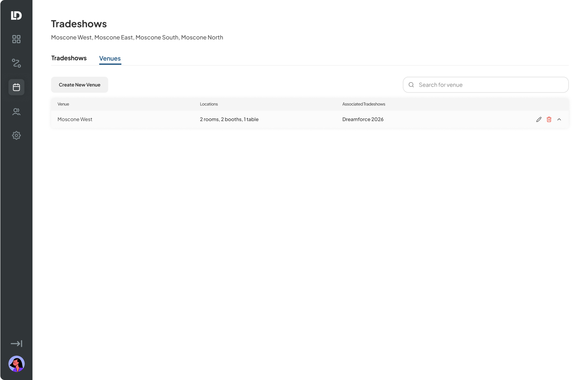588x380 pixels.
Task: Open the people contacts sidebar icon
Action: click(x=16, y=112)
